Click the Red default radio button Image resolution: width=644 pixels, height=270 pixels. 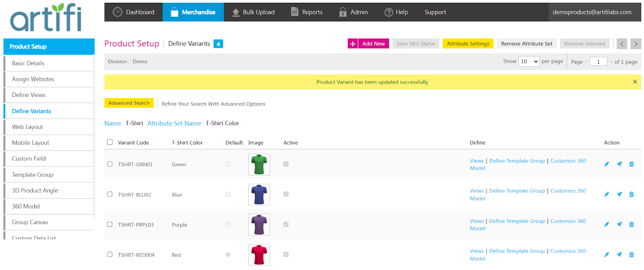tap(228, 255)
